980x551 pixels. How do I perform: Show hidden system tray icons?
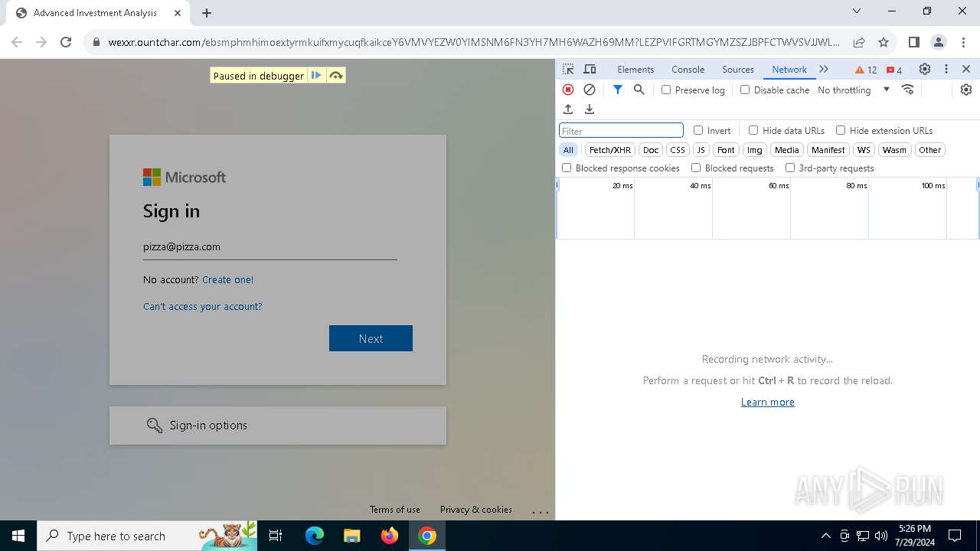click(x=825, y=536)
